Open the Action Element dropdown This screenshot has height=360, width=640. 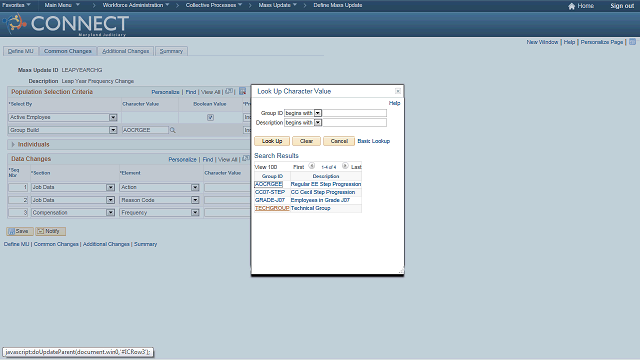coord(195,187)
